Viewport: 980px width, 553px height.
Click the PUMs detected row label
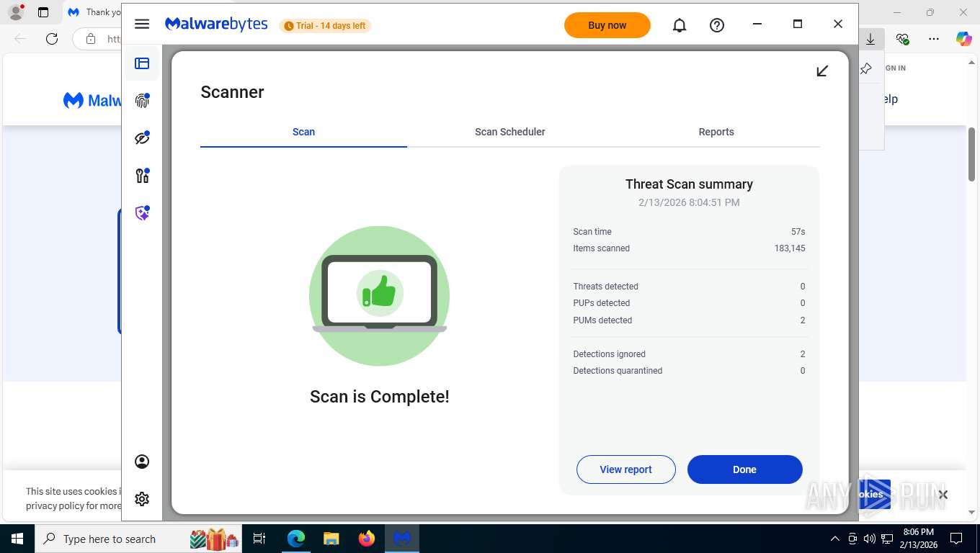(602, 320)
